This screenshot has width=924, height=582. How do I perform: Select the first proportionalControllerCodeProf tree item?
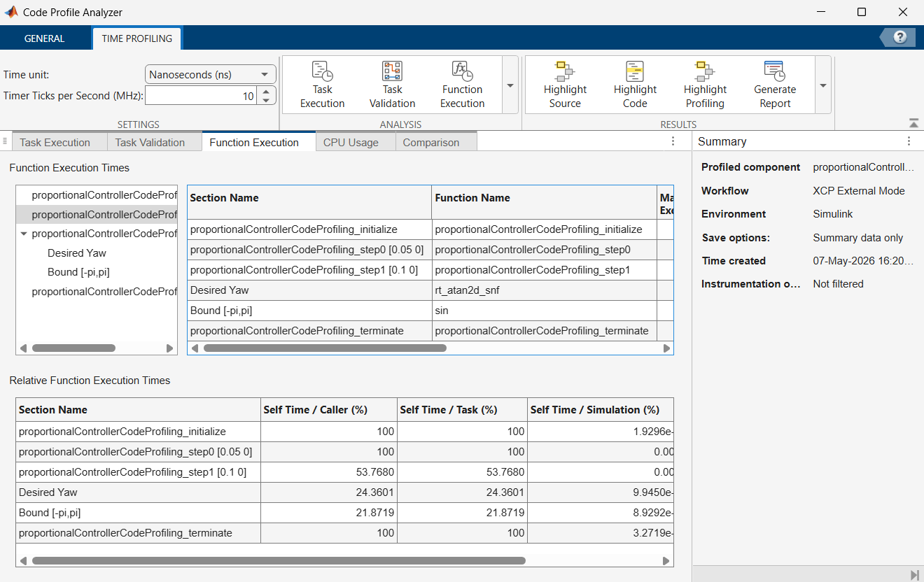coord(104,195)
